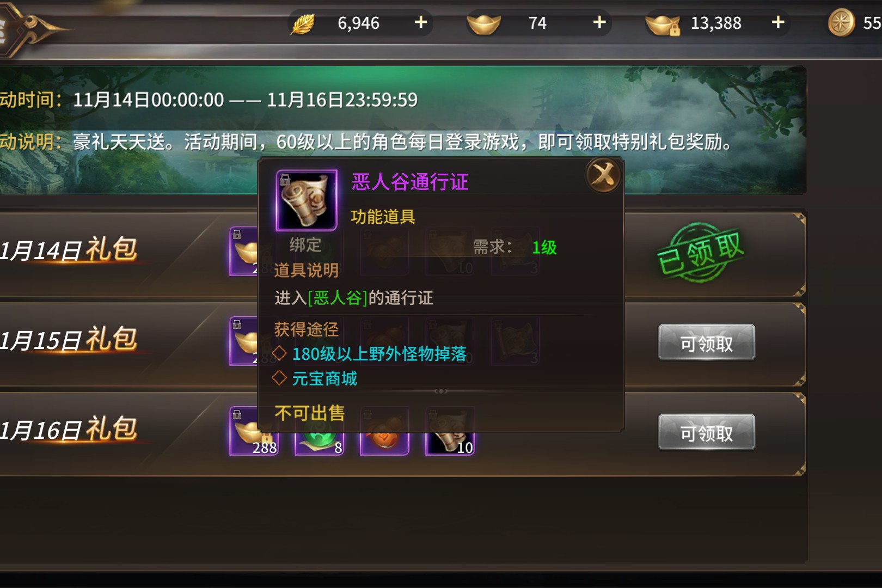Screen dimensions: 882x588
Task: Close the 恶人谷通行证 item tooltip
Action: (603, 175)
